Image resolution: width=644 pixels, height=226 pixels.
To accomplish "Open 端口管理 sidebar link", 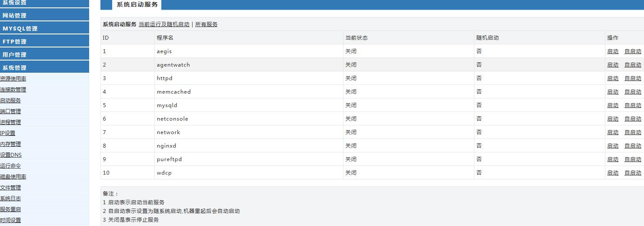I will tap(10, 111).
